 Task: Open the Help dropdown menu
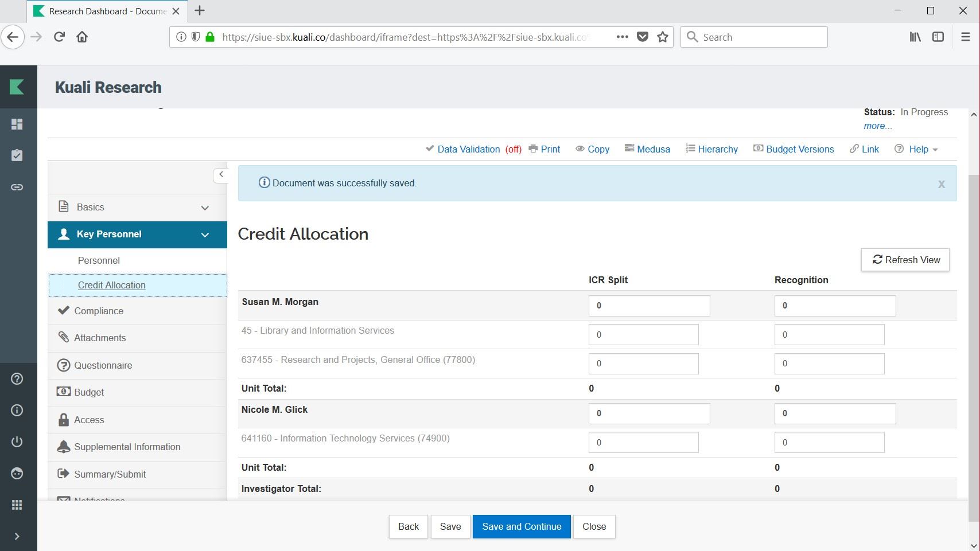[x=917, y=149]
